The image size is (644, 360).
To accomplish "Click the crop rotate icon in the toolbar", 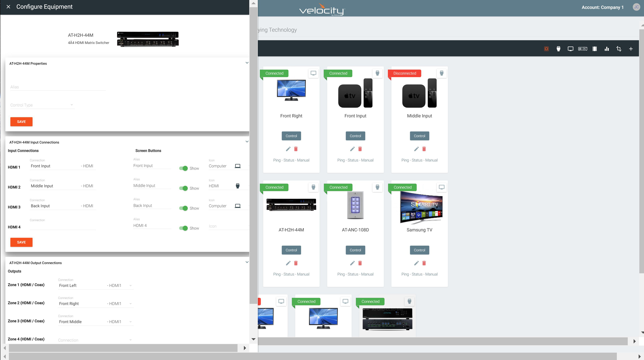I will click(x=619, y=49).
